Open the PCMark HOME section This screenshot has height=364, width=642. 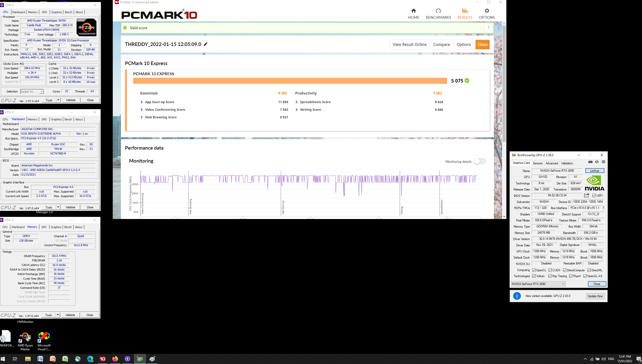click(x=414, y=14)
